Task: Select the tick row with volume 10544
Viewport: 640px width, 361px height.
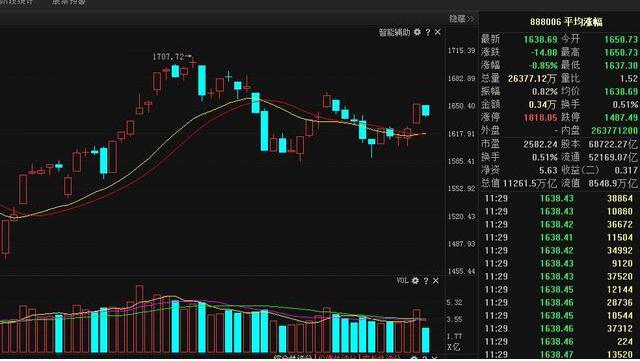Action: [559, 316]
